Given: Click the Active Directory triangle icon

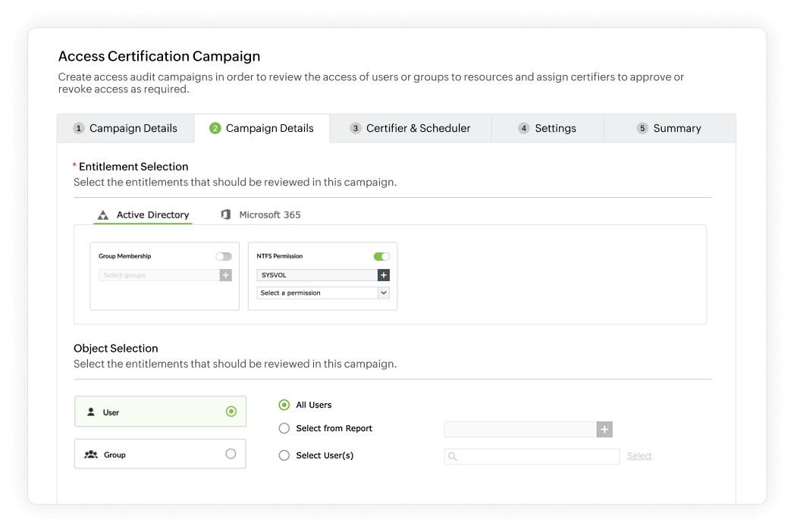Looking at the screenshot, I should point(103,215).
